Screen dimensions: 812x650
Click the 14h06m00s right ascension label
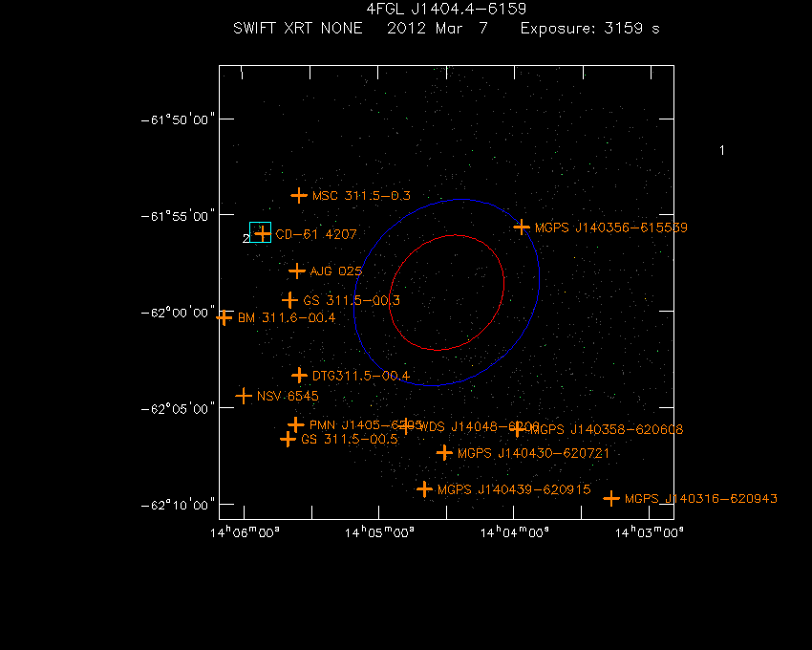[x=245, y=531]
